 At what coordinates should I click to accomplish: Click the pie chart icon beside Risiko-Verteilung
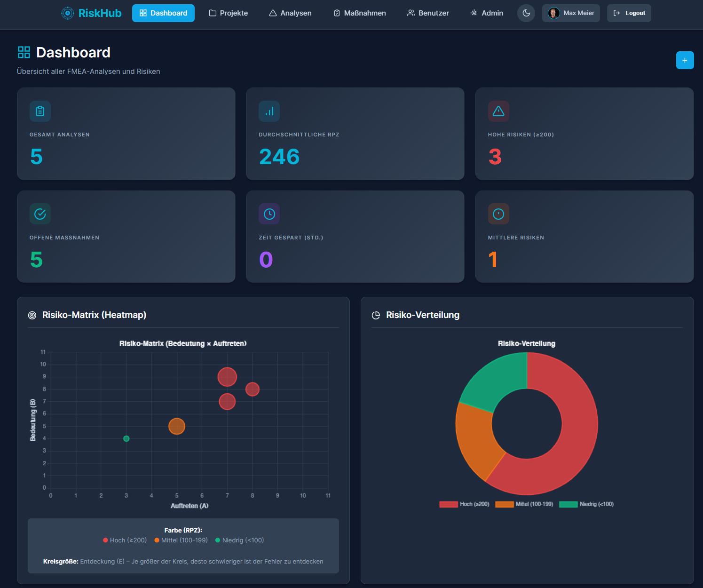click(x=376, y=315)
